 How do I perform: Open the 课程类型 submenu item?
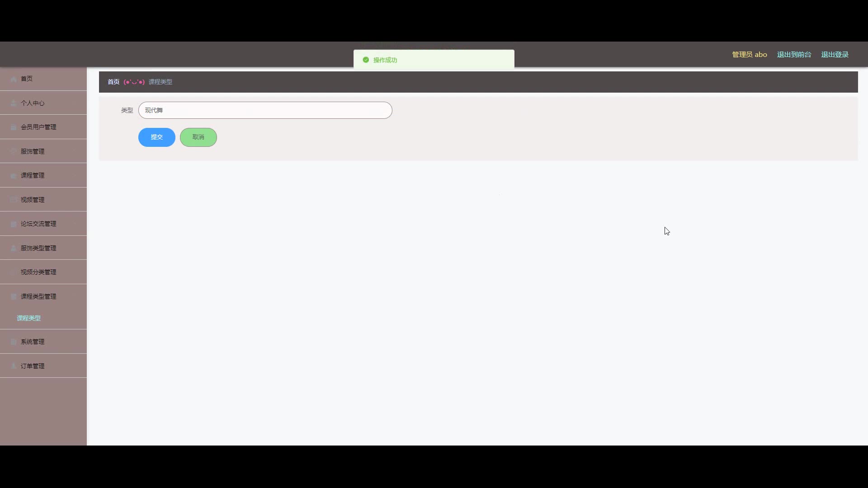coord(29,318)
